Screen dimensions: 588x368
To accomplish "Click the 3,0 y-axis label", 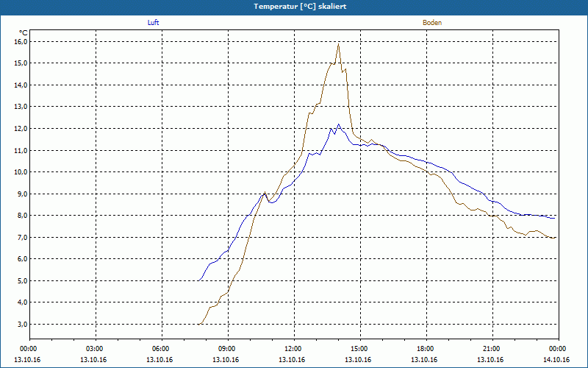I will (23, 324).
